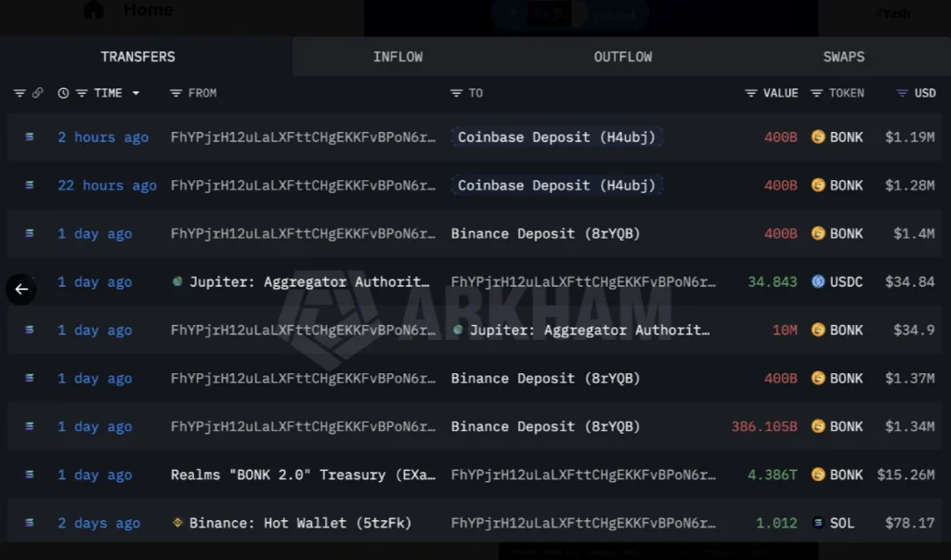Click USDC token icon on $34.84 row
Image resolution: width=951 pixels, height=560 pixels.
tap(818, 281)
